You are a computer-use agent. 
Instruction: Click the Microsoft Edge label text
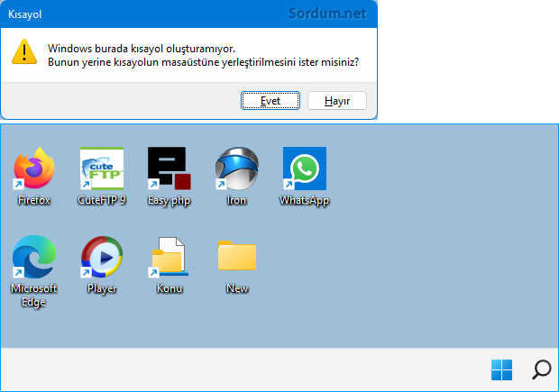point(34,295)
